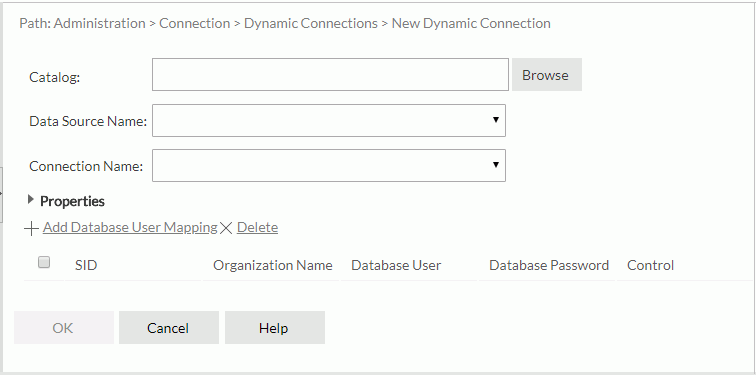Click the Properties heading text
The width and height of the screenshot is (756, 375).
[72, 201]
